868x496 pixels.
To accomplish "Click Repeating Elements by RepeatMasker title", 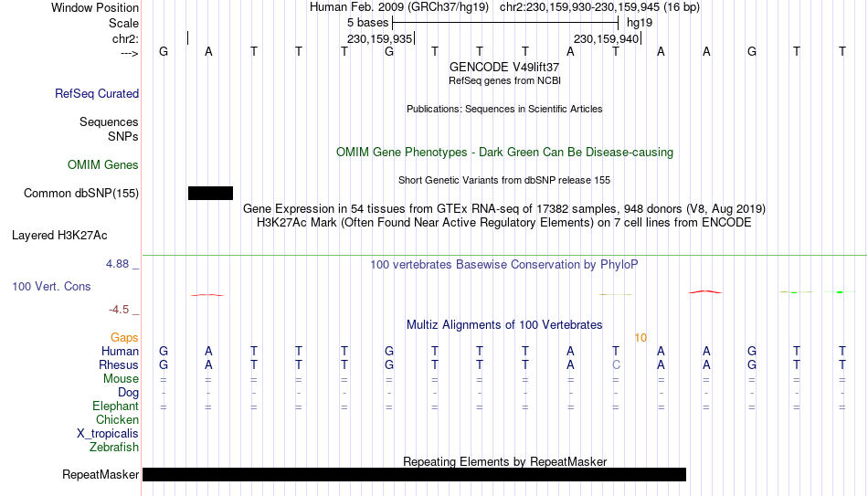I will (x=504, y=461).
